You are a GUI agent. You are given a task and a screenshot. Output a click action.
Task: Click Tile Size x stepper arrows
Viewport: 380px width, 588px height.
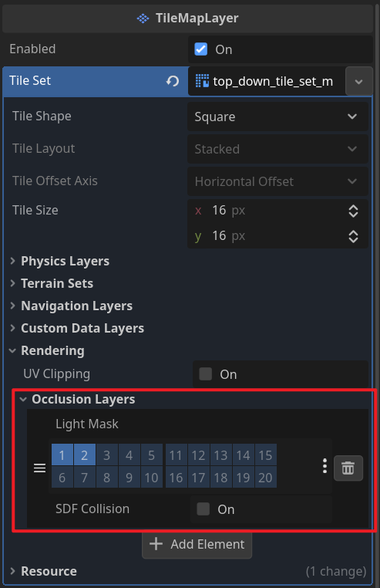click(x=353, y=211)
